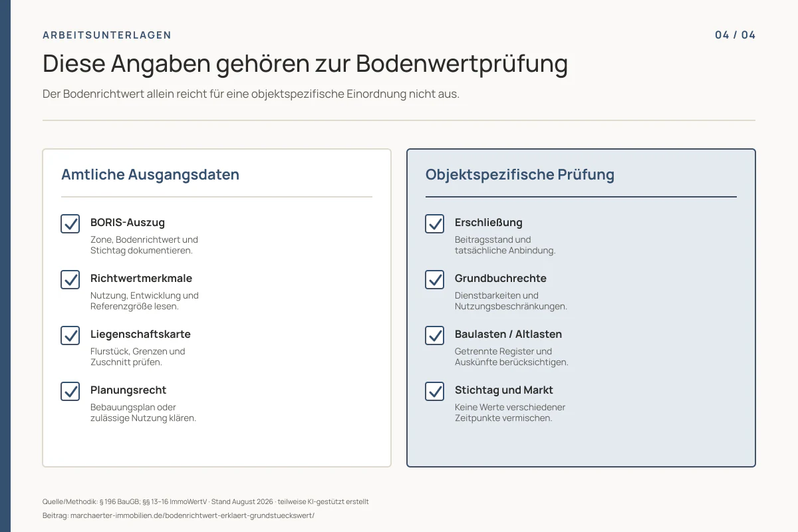Toggle the Erschließung checkbox
The image size is (798, 532).
pos(435,224)
